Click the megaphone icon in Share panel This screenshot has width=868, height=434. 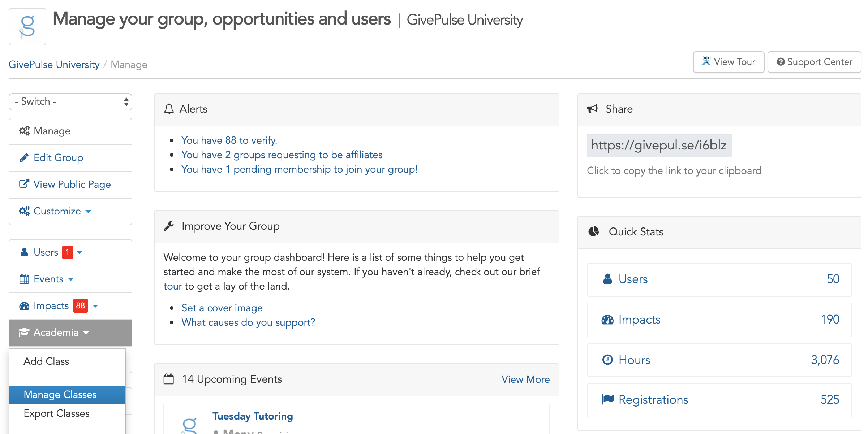pyautogui.click(x=592, y=109)
